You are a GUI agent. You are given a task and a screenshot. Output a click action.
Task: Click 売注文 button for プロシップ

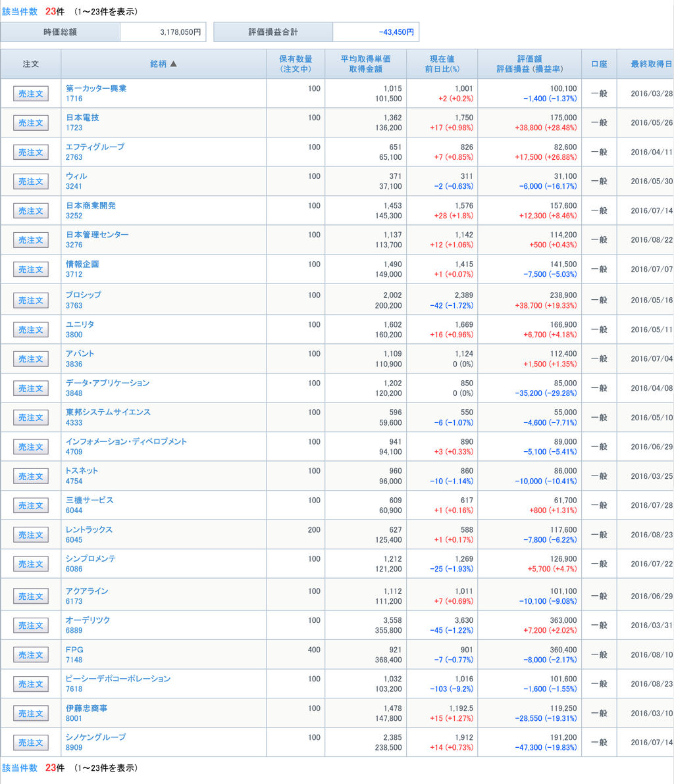click(x=30, y=301)
